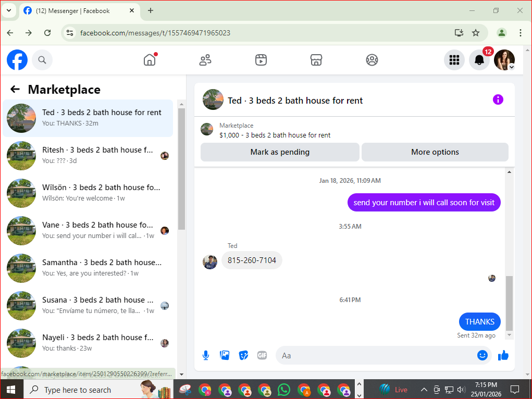The image size is (532, 399).
Task: Click the conversation list scrollbar thumb
Action: point(181,169)
